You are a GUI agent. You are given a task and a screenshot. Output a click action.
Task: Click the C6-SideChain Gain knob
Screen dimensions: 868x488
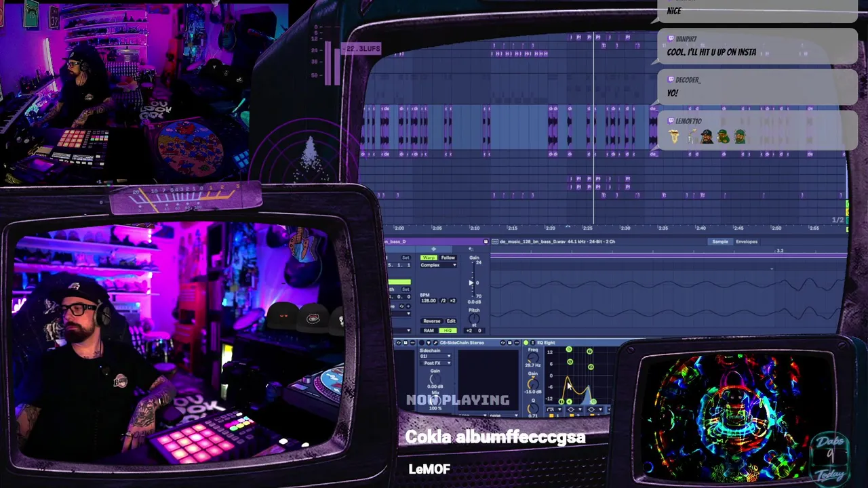click(x=435, y=379)
